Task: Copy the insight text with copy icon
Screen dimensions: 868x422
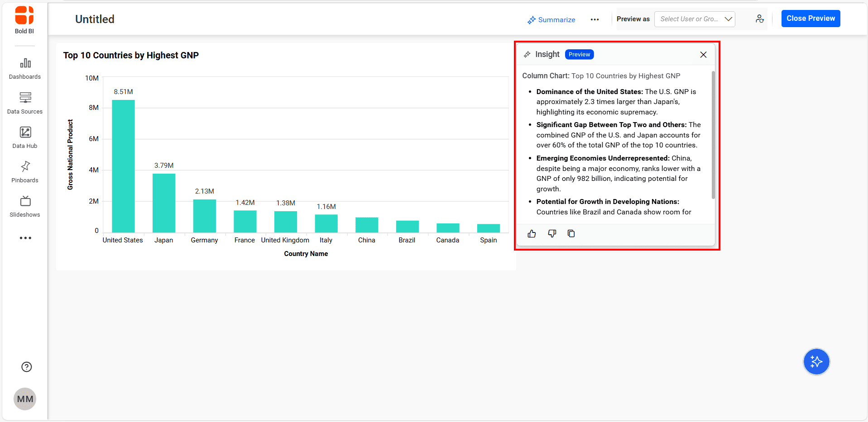Action: tap(571, 234)
